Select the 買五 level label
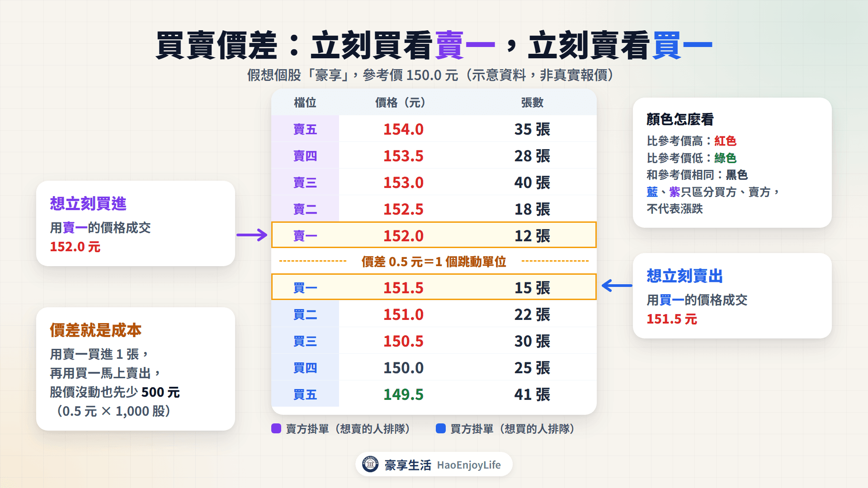 (305, 394)
